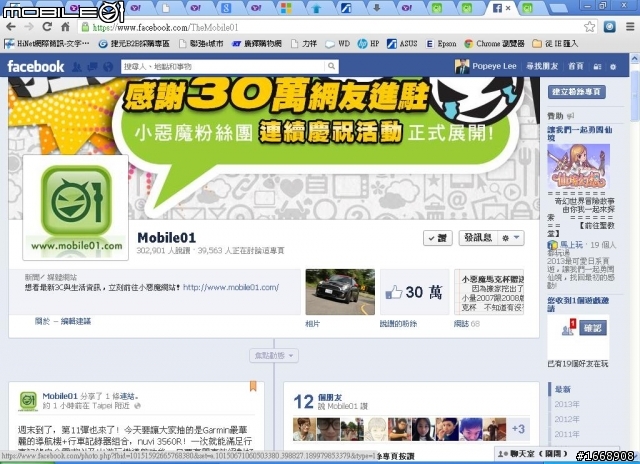This screenshot has width=640, height=464.
Task: Switch to the gray download arrow tab
Action: coord(376,8)
